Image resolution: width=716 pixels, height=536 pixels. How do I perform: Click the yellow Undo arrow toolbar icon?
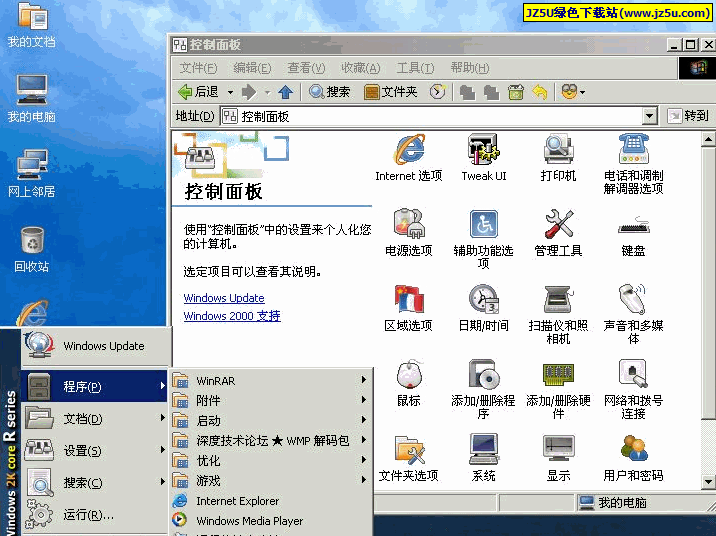(x=540, y=92)
